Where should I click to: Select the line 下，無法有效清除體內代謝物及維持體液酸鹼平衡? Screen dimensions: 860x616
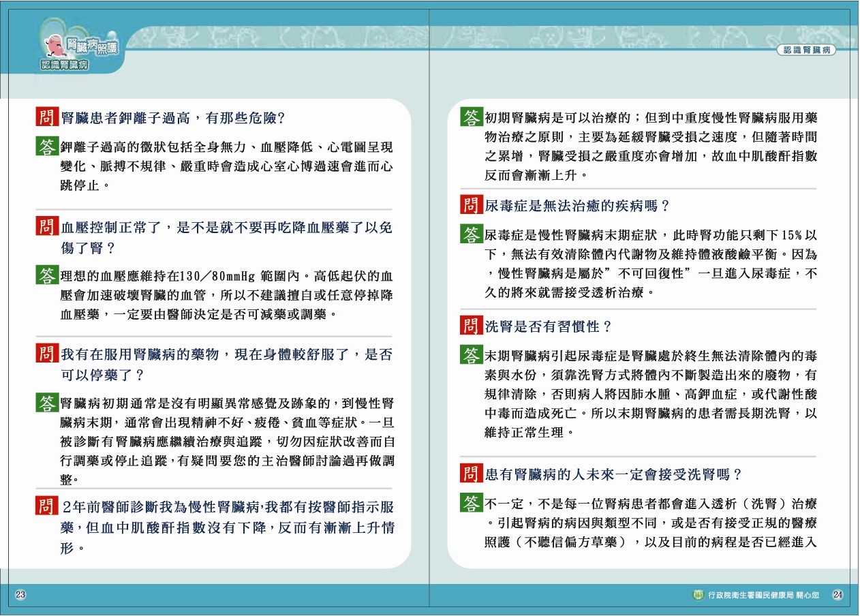(x=651, y=255)
